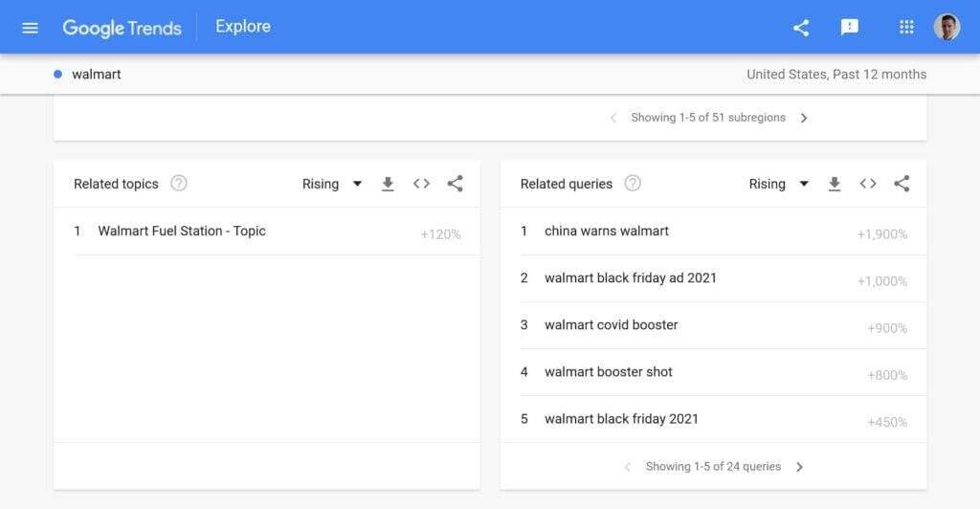Go to next page of queries

pos(800,467)
